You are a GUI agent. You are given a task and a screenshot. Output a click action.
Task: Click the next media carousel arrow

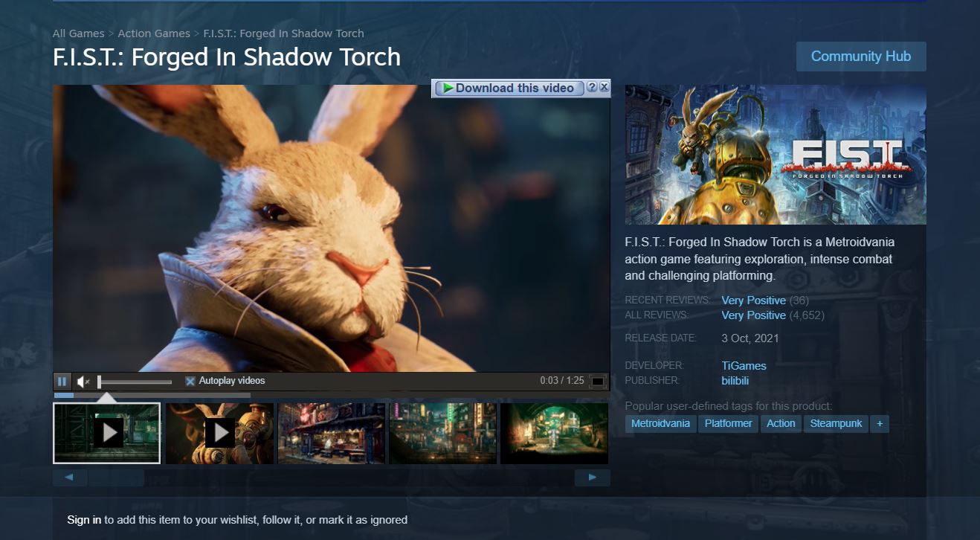tap(592, 477)
